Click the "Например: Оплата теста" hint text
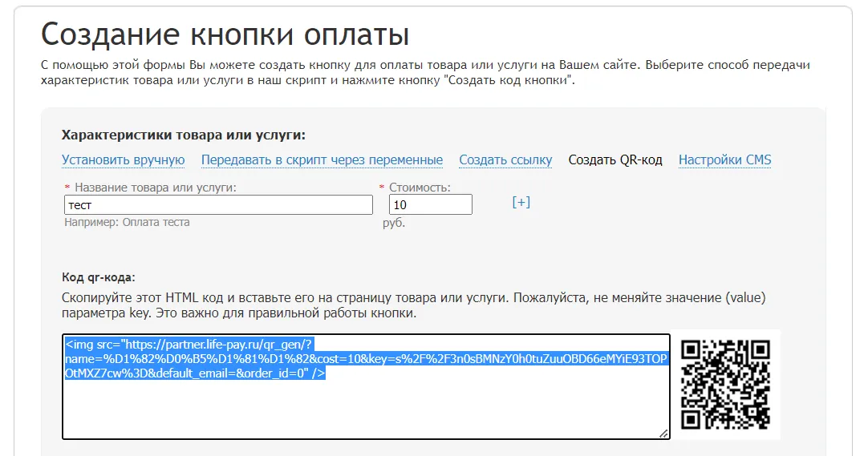This screenshot has height=456, width=868. tap(127, 222)
